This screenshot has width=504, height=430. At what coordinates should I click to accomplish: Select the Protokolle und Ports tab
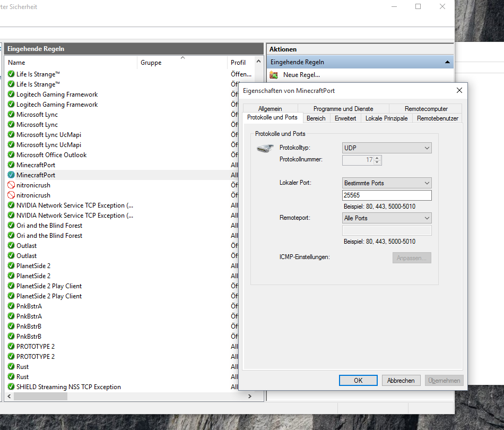[x=272, y=117]
